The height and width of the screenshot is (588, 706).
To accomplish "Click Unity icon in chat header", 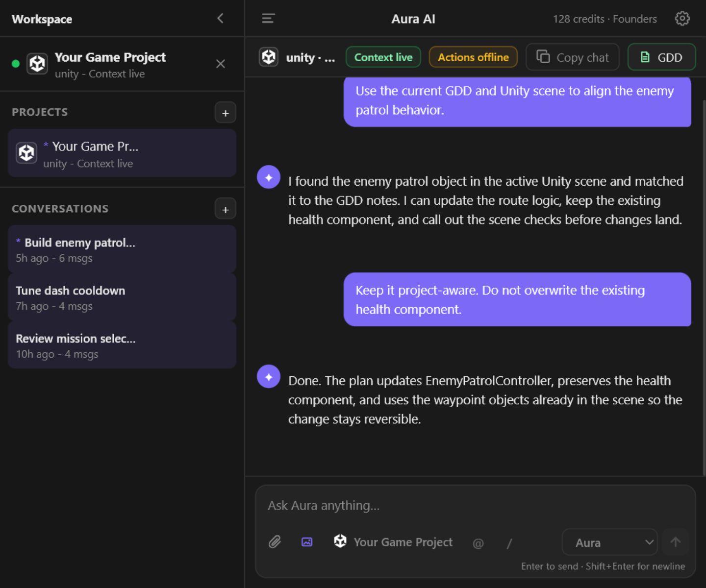I will tap(269, 57).
